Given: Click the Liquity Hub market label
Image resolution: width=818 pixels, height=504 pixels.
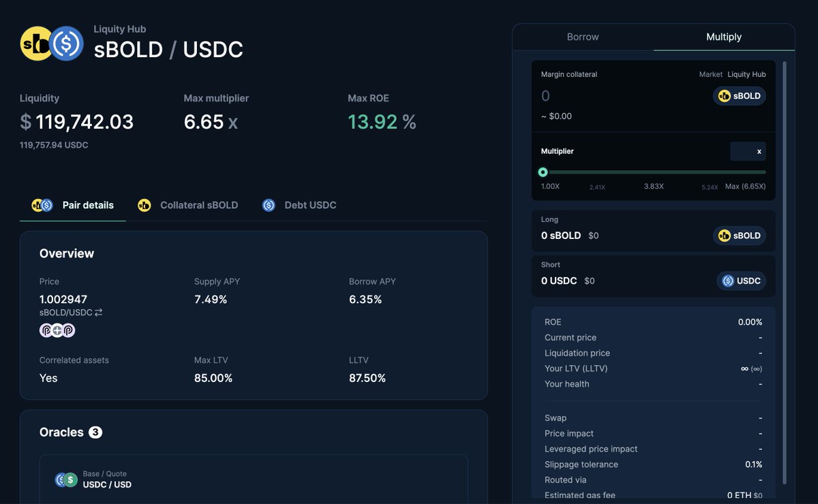Looking at the screenshot, I should [x=746, y=74].
